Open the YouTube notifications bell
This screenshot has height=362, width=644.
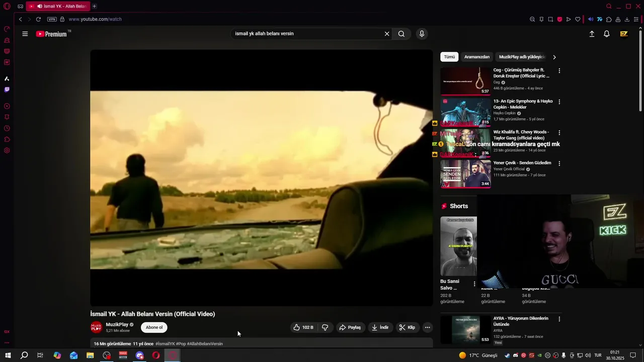[607, 34]
